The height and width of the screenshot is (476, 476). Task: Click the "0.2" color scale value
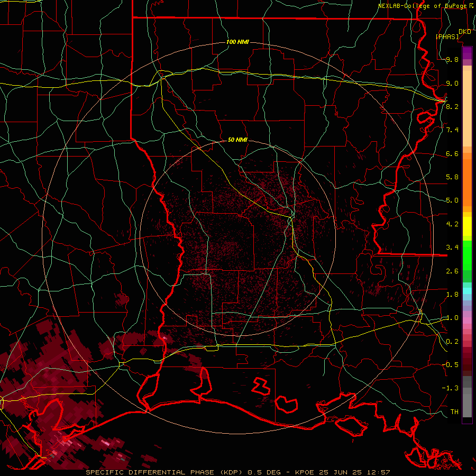click(452, 341)
